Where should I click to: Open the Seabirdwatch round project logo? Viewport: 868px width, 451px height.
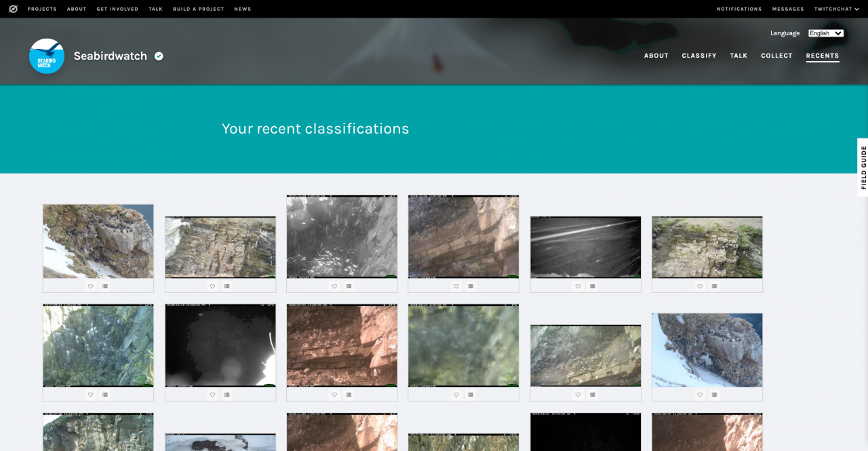(x=47, y=56)
